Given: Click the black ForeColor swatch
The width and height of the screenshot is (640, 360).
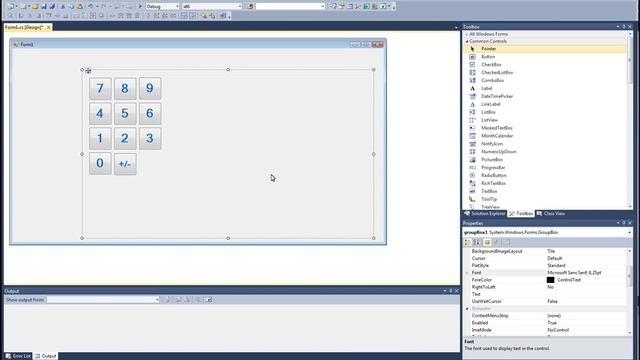Looking at the screenshot, I should pos(550,280).
